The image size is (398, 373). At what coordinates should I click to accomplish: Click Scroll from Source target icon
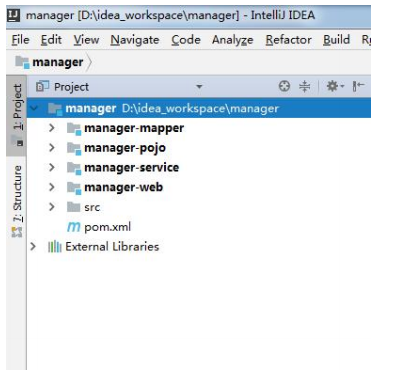pos(284,86)
